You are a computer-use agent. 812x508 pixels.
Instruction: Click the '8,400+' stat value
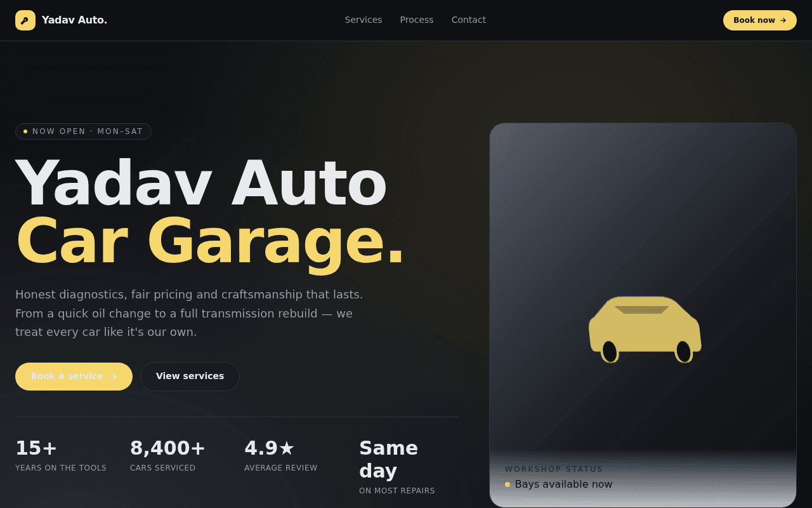167,448
